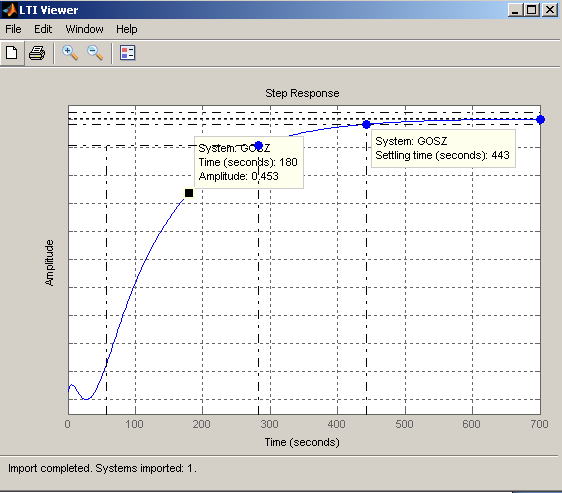Click the New Viewer blank page icon
The width and height of the screenshot is (562, 493).
(x=12, y=53)
